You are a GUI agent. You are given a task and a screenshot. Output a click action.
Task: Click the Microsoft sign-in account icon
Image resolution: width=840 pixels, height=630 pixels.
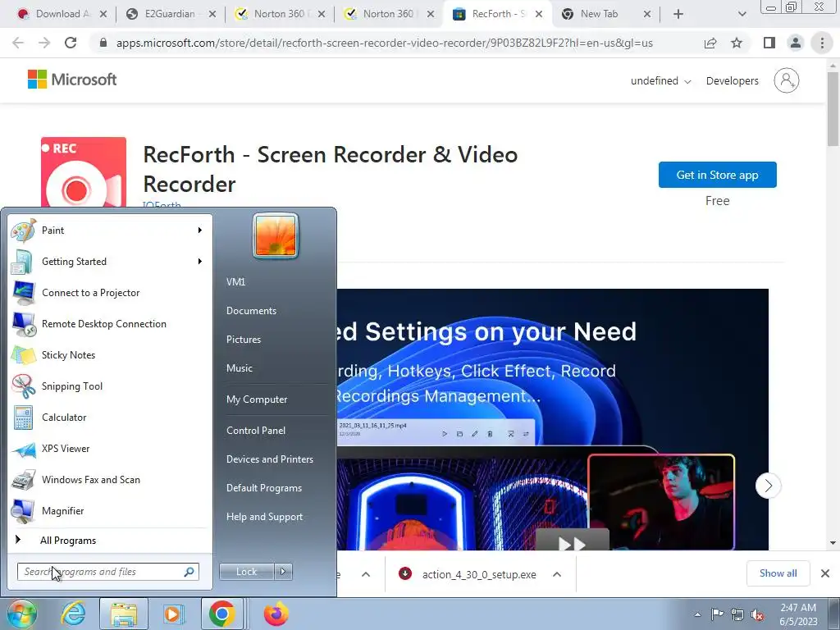point(787,80)
